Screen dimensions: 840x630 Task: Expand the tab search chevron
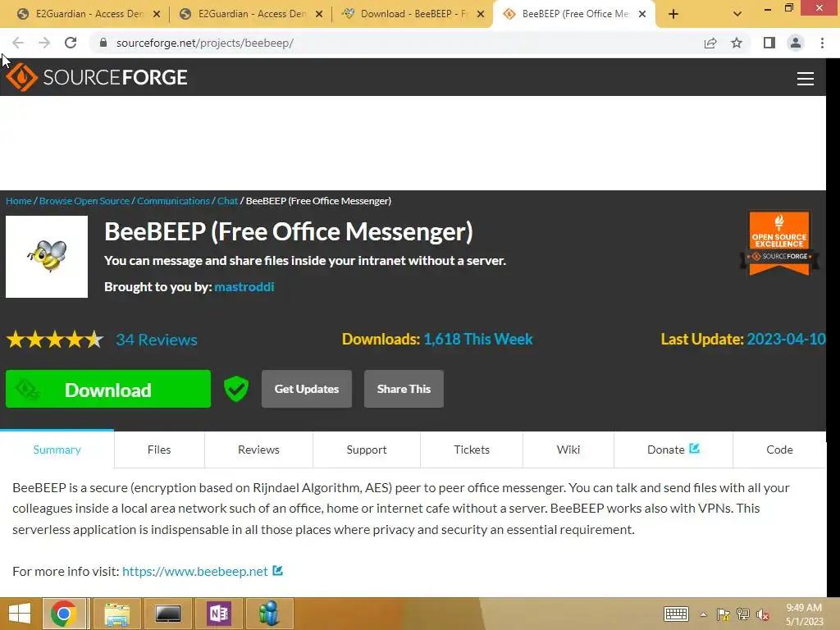pos(737,14)
